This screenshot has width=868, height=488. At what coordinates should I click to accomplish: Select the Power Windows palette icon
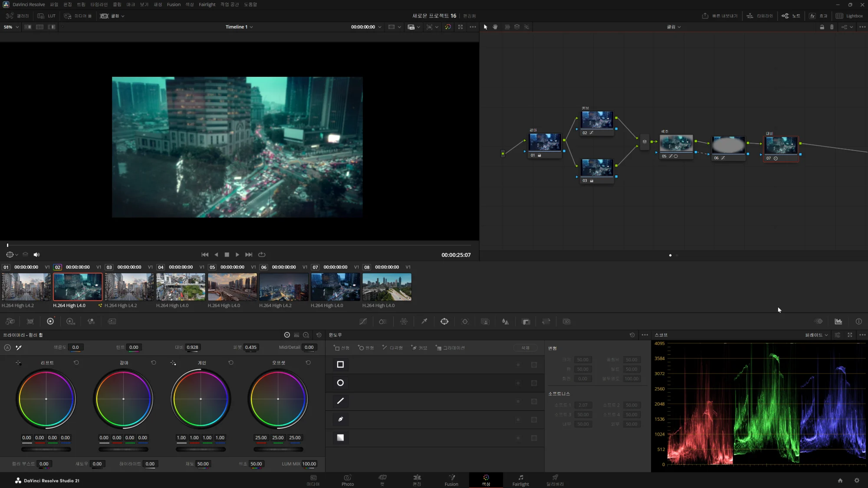pyautogui.click(x=444, y=321)
